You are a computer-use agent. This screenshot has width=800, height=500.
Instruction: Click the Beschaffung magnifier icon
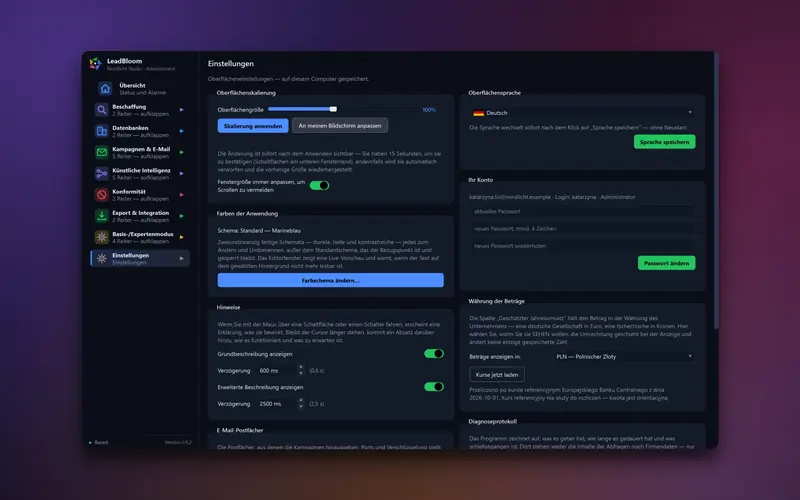pyautogui.click(x=102, y=110)
